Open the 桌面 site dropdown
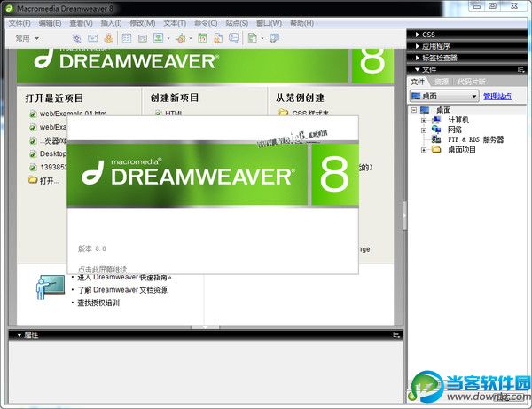 tap(444, 97)
